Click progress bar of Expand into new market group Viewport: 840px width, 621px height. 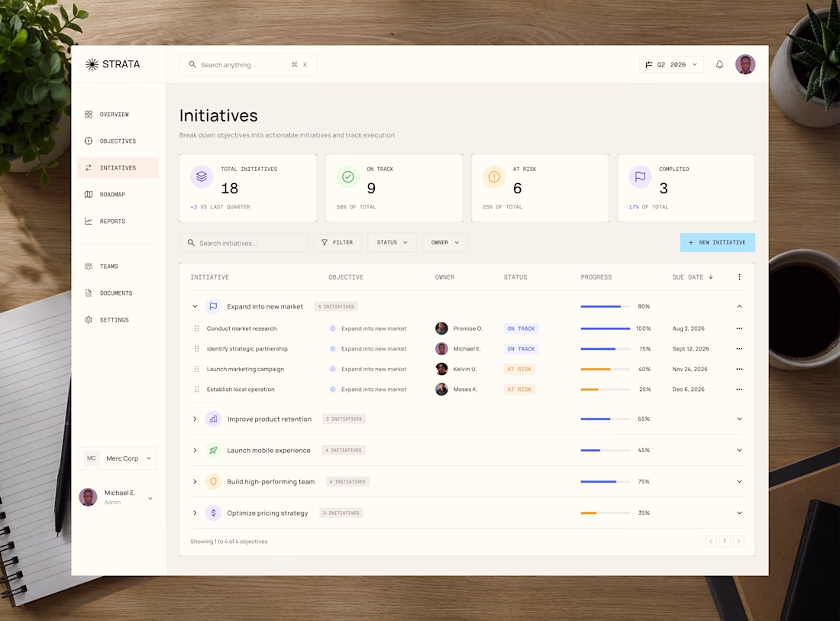click(606, 306)
